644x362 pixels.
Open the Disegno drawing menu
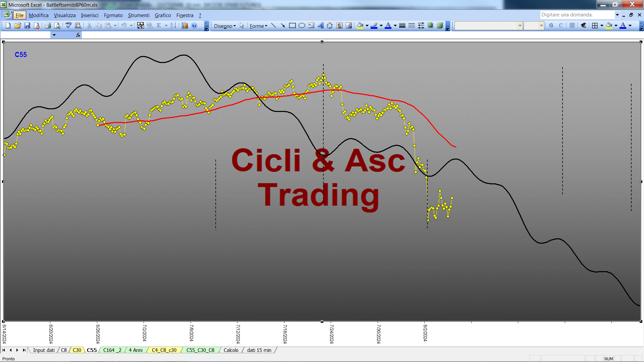click(x=225, y=26)
